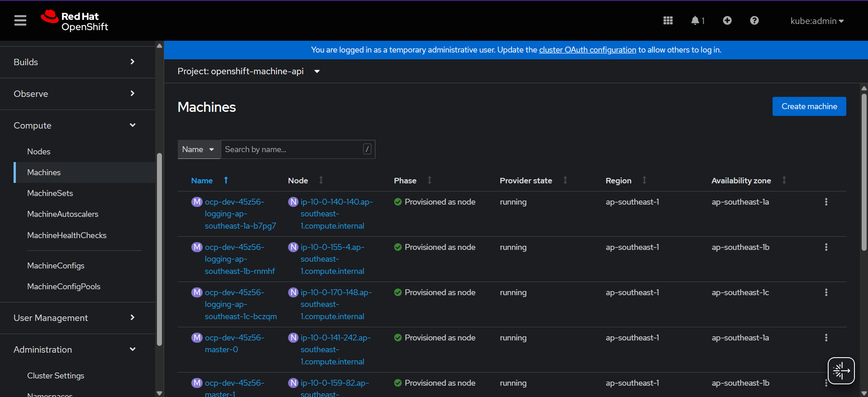Open machine ocp-dev-45z56-logging-ap-southeast-1a-b7pg7
The width and height of the screenshot is (868, 397).
[240, 214]
